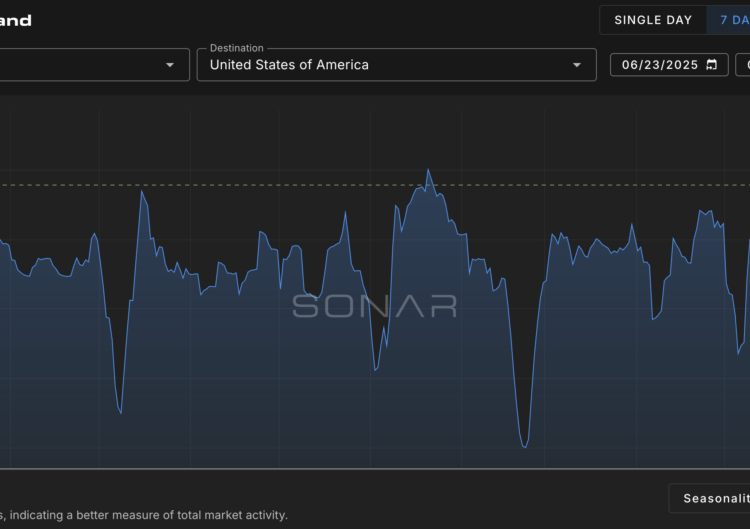Image resolution: width=750 pixels, height=529 pixels.
Task: Expand the origin dropdown arrow left of Destination
Action: click(170, 65)
